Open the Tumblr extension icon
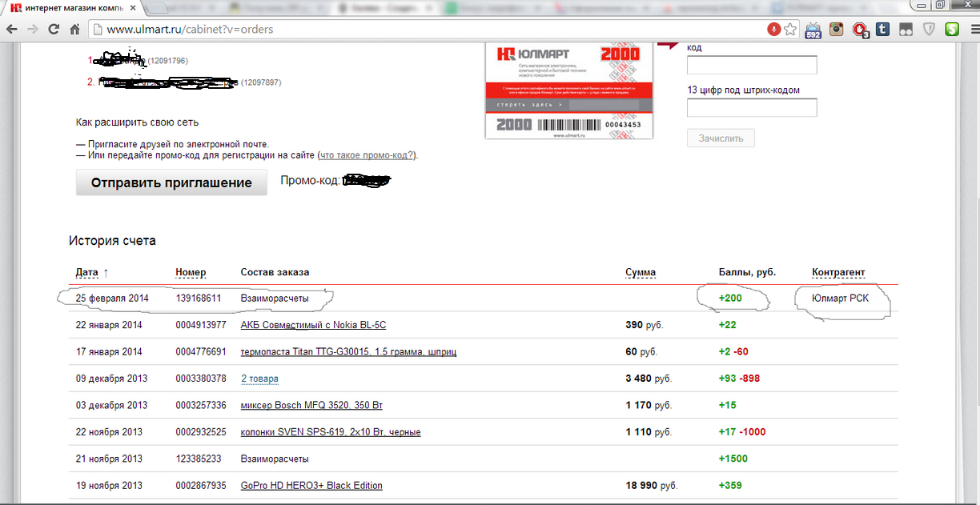Viewport: 980px width, 505px height. (x=883, y=30)
